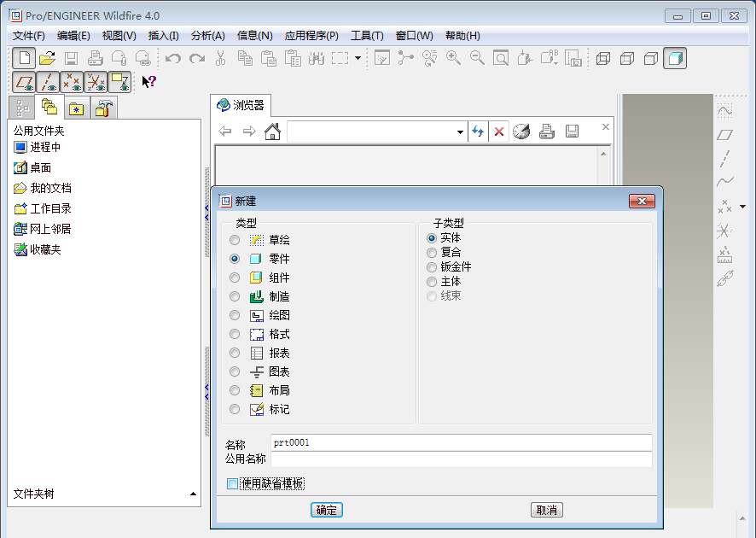Viewport: 756px width, 538px height.
Task: Select the 布局 type radio button
Action: click(x=235, y=390)
